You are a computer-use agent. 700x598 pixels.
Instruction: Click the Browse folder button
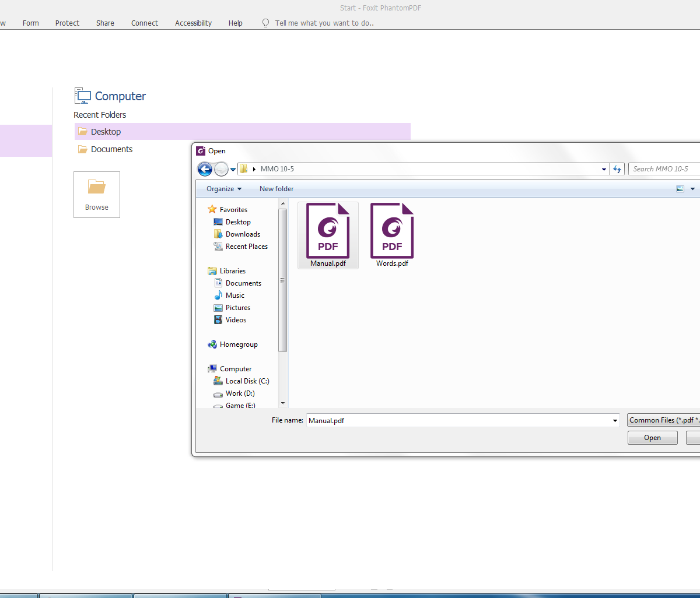97,195
